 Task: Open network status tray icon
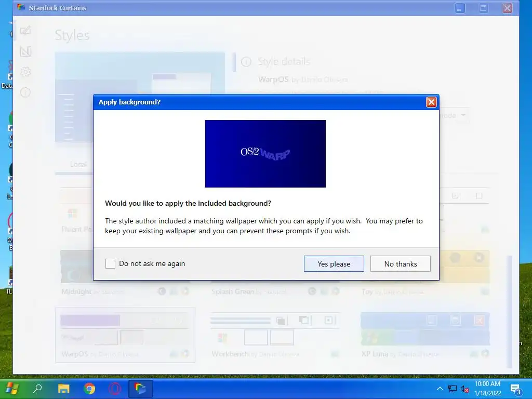[453, 389]
